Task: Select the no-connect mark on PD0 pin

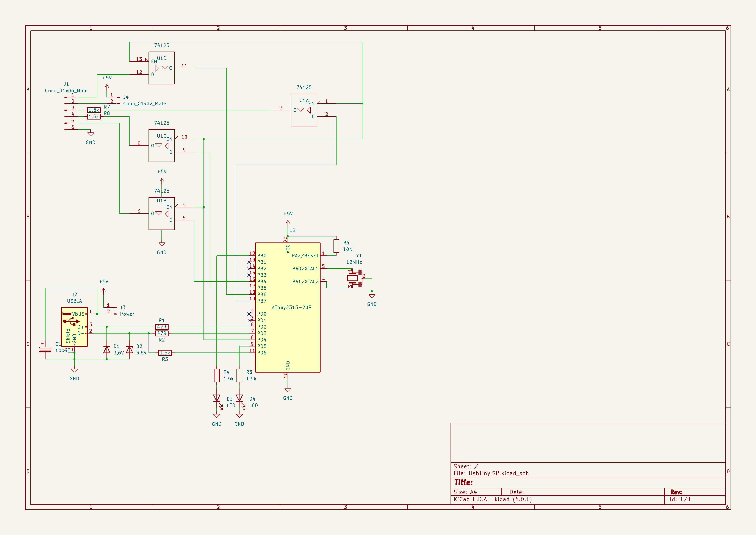Action: point(249,314)
